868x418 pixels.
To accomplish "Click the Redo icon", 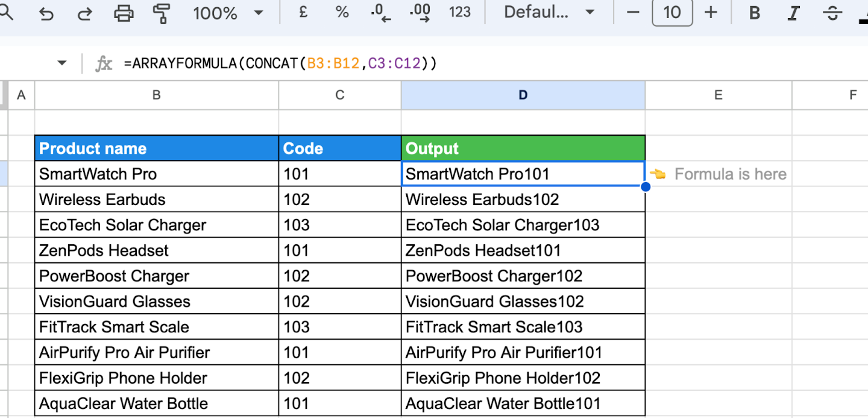I will (x=84, y=13).
